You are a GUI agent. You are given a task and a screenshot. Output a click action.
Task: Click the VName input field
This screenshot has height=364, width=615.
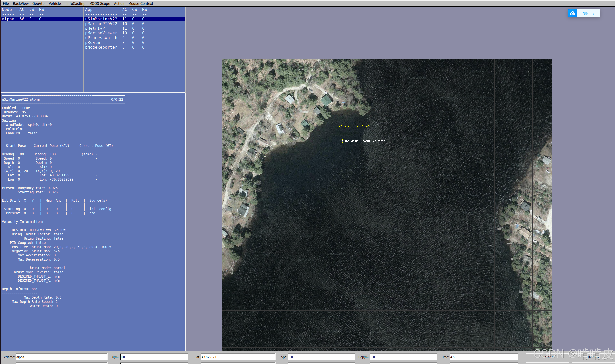pos(61,357)
